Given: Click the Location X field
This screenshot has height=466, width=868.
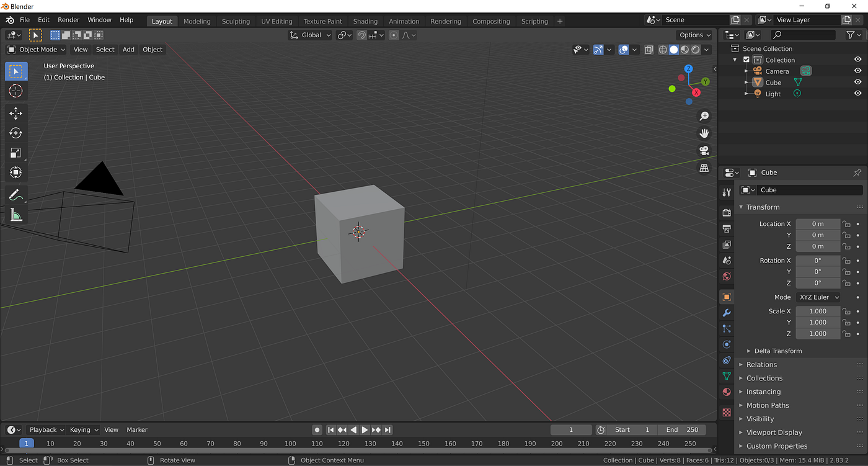Looking at the screenshot, I should [x=818, y=224].
